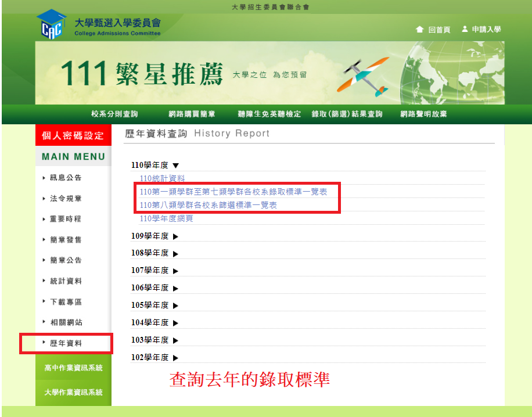This screenshot has width=532, height=417.
Task: Open 重要時程 in the main menu
Action: [x=66, y=219]
